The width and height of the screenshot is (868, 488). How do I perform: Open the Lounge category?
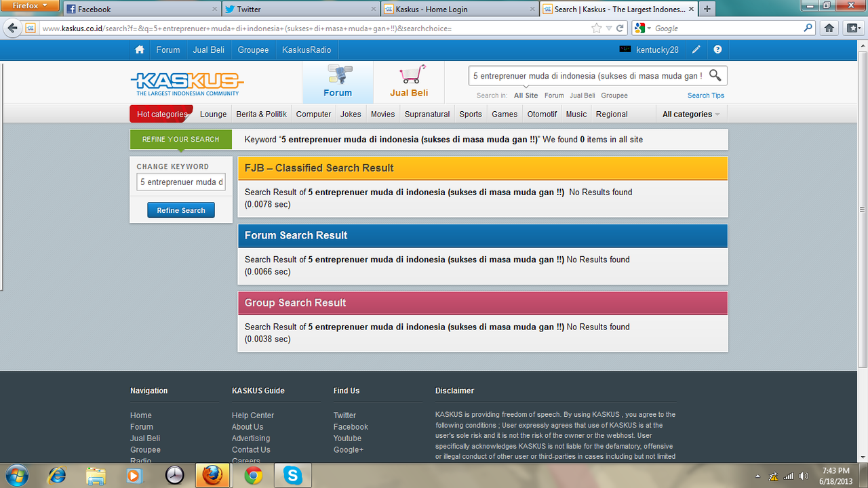[x=213, y=114]
